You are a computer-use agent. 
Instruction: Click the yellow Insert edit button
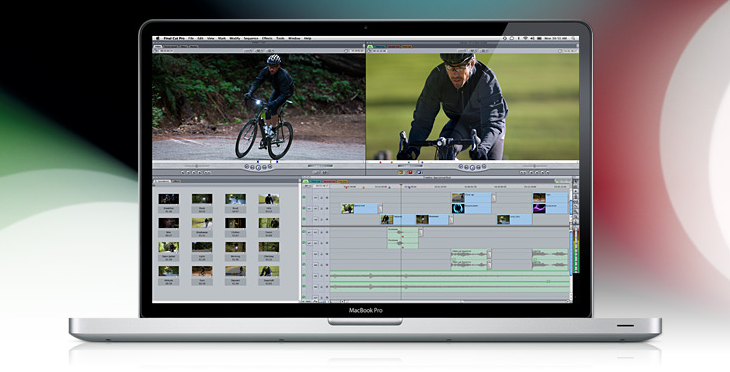[x=400, y=172]
